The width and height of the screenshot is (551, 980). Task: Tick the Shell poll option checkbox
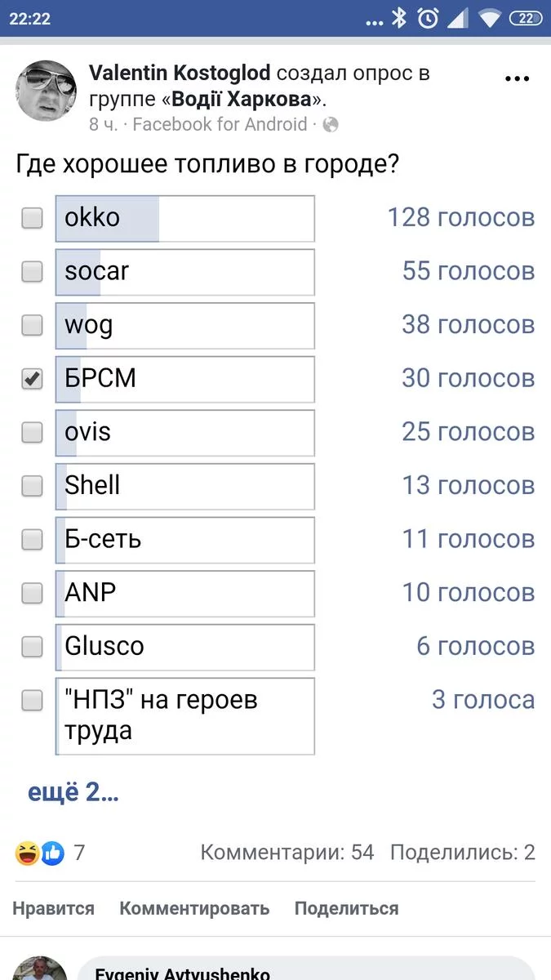point(32,486)
